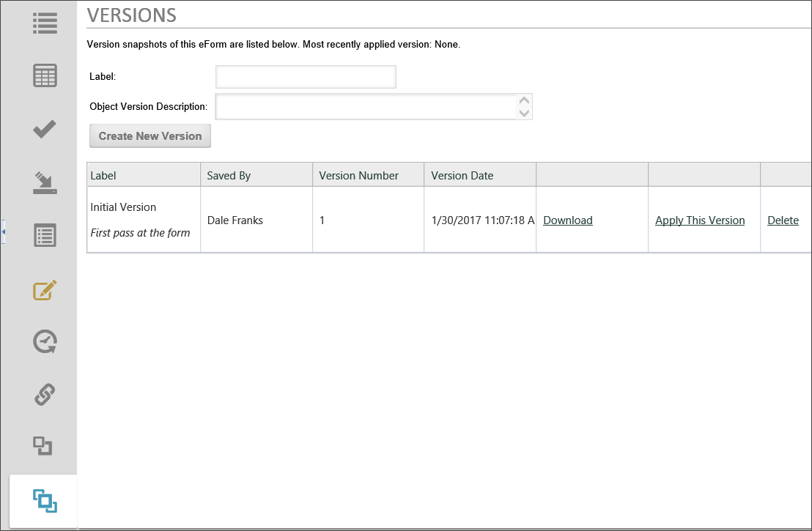
Task: Click the Label text input field
Action: click(x=306, y=77)
